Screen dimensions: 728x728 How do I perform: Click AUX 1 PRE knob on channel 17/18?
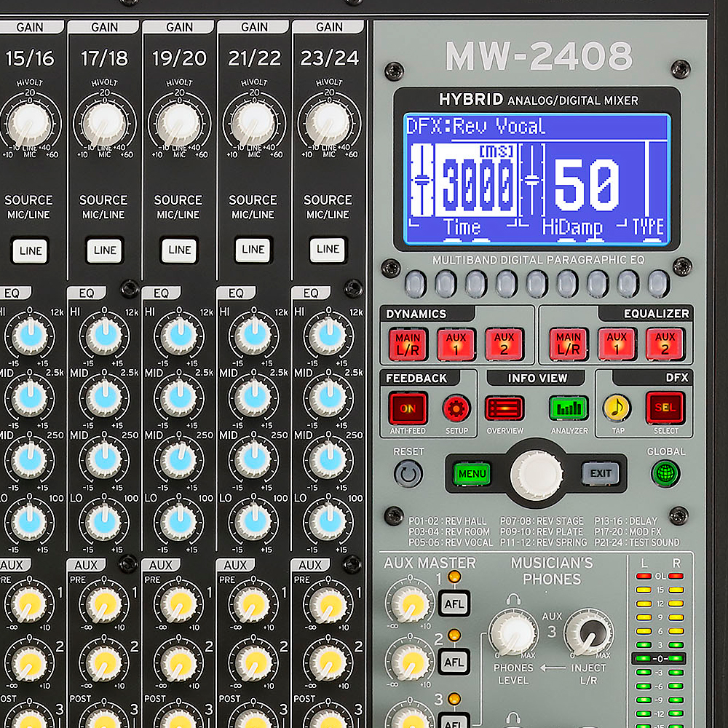[x=104, y=604]
